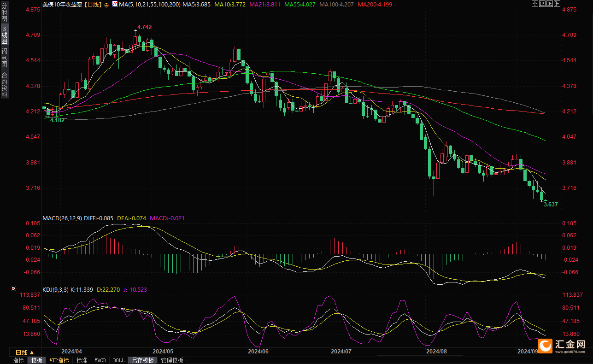Click the 3.637 latest price annotation
The width and height of the screenshot is (593, 364).
(x=551, y=204)
